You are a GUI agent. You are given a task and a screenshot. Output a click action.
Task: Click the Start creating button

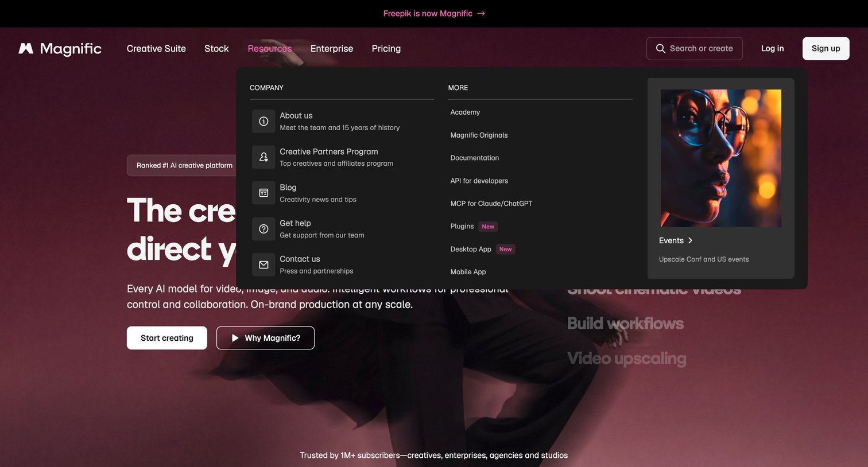tap(167, 338)
